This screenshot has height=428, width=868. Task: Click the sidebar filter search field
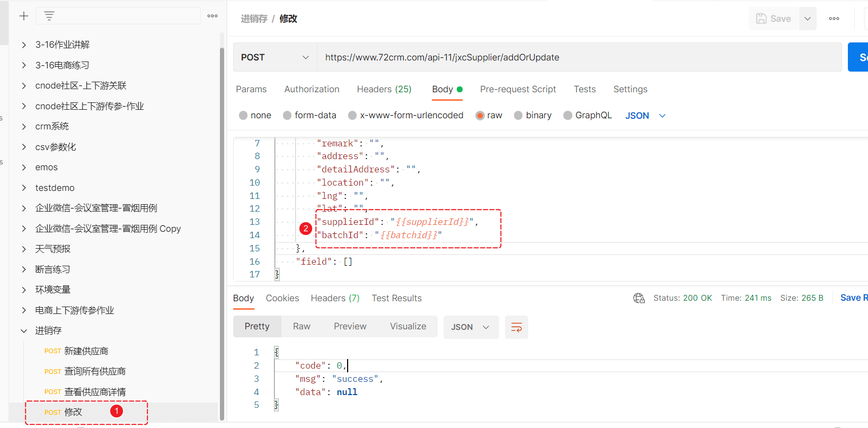click(x=118, y=16)
